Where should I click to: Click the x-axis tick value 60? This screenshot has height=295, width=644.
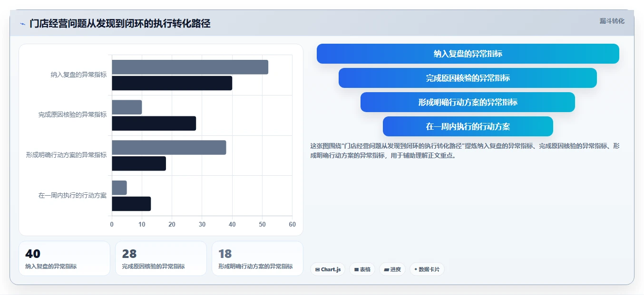coord(292,225)
